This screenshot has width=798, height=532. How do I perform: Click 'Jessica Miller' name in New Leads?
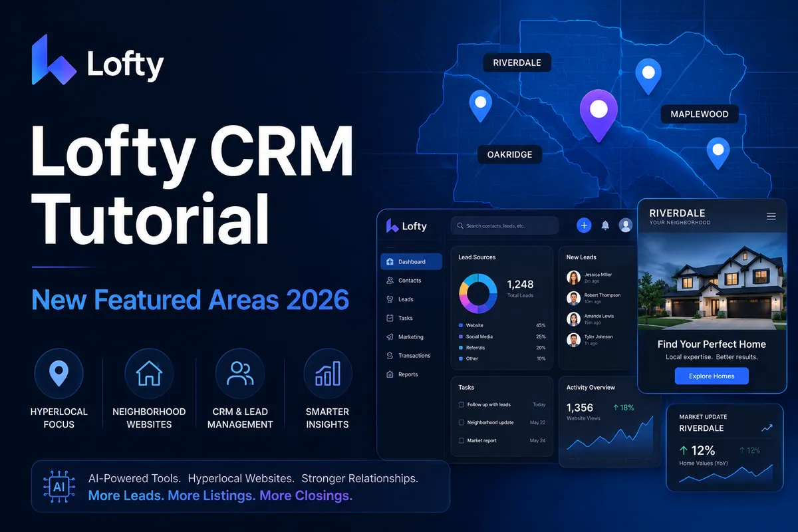point(598,275)
